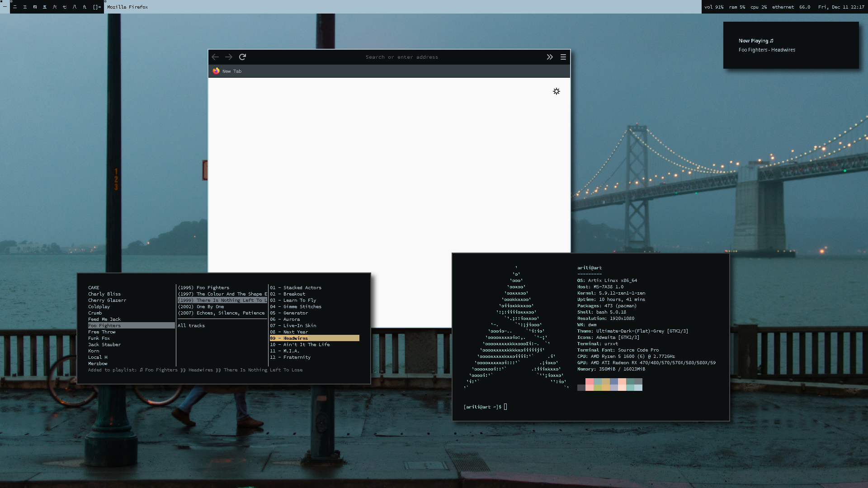
Task: Reload the Firefox page
Action: [x=243, y=57]
